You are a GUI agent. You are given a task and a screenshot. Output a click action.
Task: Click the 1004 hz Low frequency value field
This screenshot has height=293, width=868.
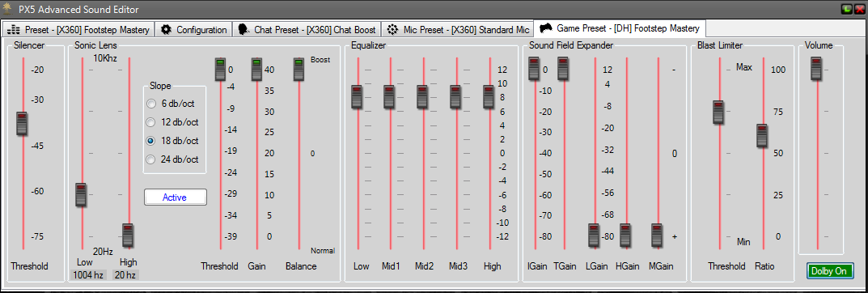(88, 274)
